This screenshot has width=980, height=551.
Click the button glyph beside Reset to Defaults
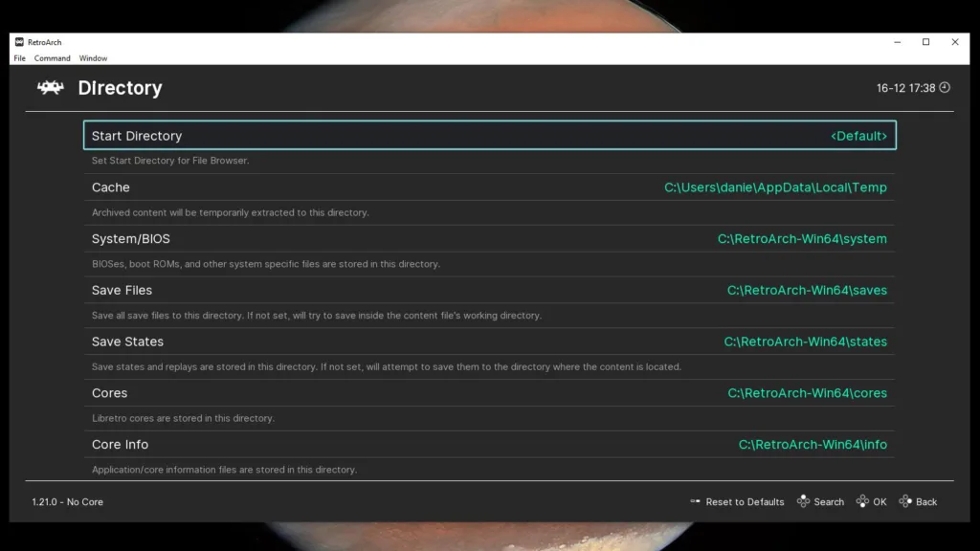tap(696, 501)
